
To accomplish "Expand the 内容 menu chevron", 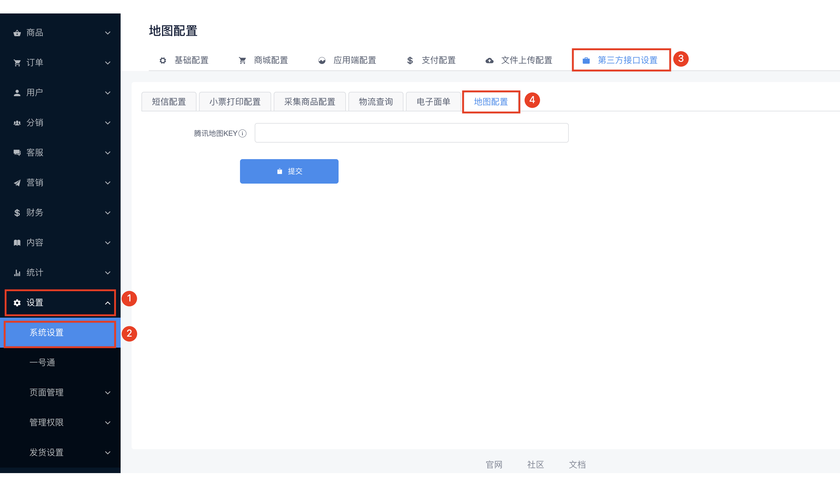I will tap(108, 242).
